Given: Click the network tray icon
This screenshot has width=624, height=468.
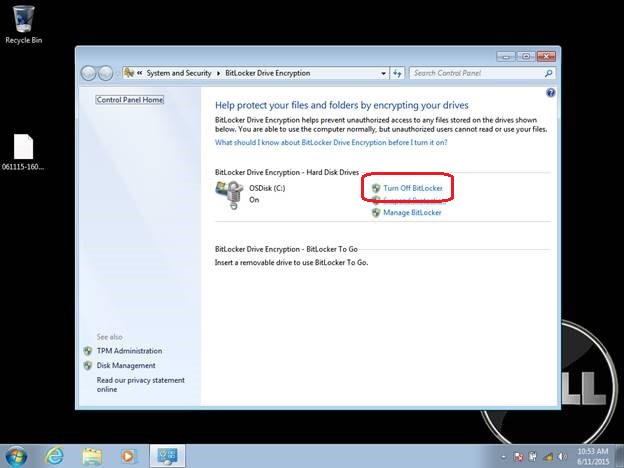Looking at the screenshot, I should point(548,456).
